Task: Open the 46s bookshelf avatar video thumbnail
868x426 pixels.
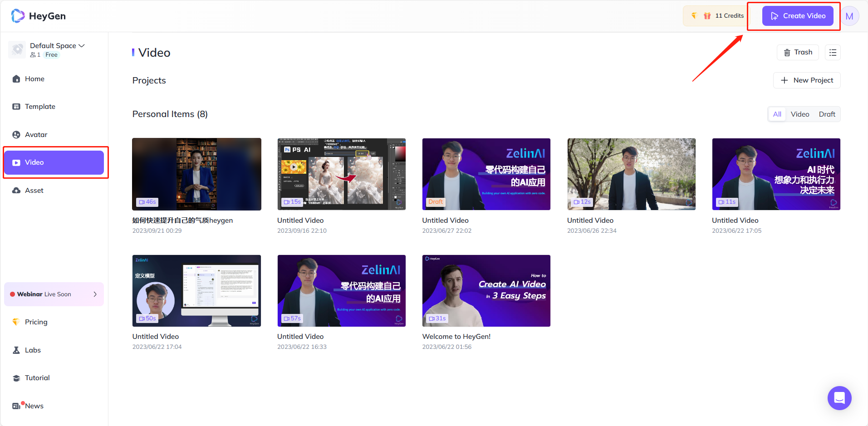Action: pyautogui.click(x=196, y=174)
